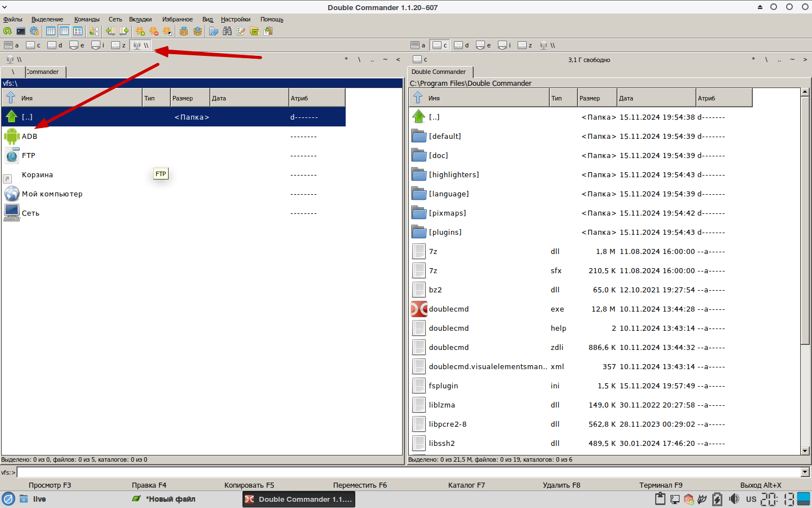The height and width of the screenshot is (508, 812).
Task: Click Копировать F5 function button
Action: [249, 485]
